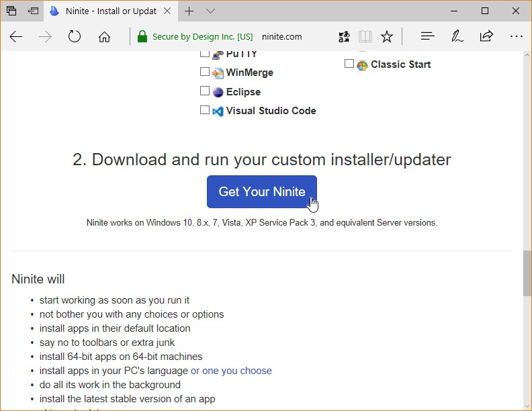Open the Hub panel icon
This screenshot has width=532, height=411.
point(427,37)
